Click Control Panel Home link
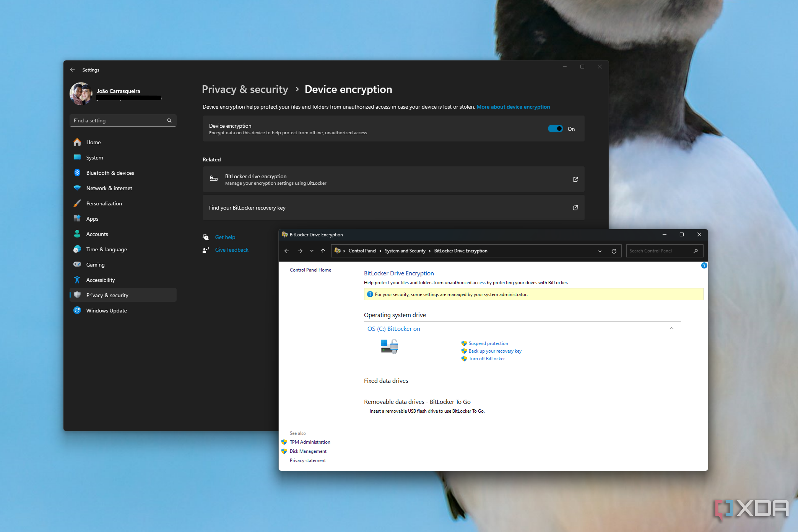Viewport: 798px width, 532px height. click(309, 270)
